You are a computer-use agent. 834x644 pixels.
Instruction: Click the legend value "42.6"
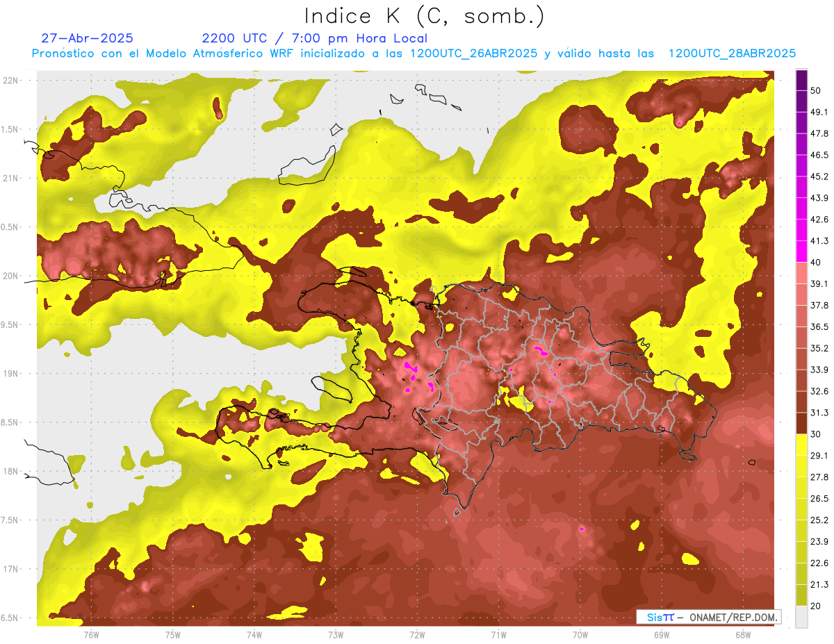[819, 220]
